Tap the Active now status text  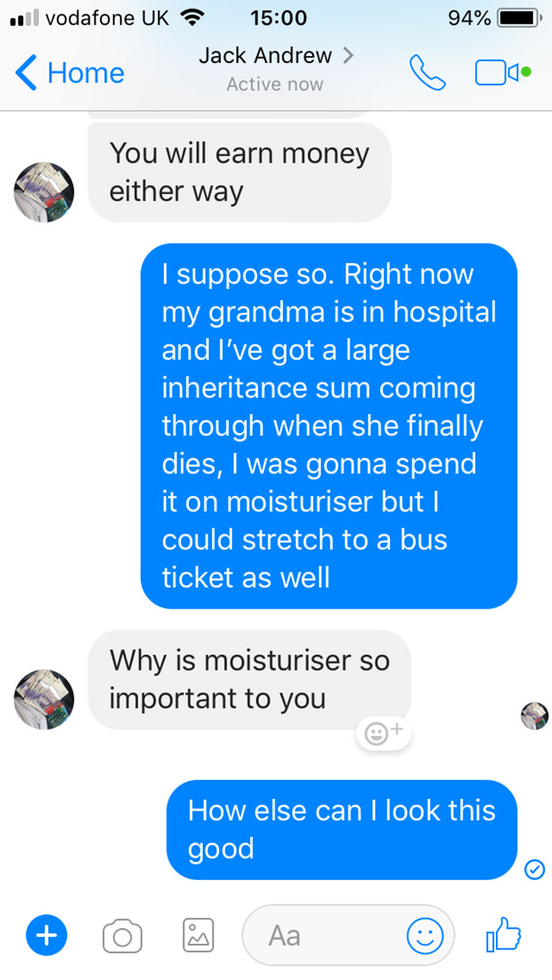tap(274, 83)
